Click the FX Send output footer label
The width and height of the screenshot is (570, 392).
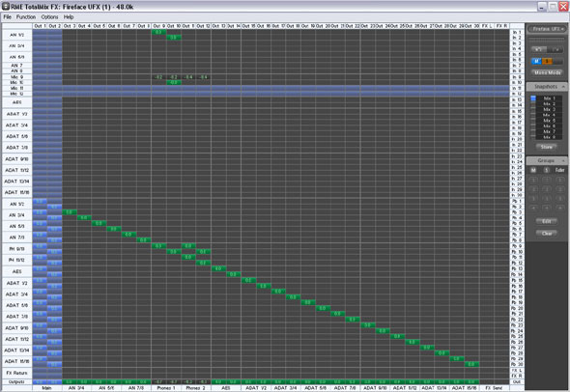494,388
